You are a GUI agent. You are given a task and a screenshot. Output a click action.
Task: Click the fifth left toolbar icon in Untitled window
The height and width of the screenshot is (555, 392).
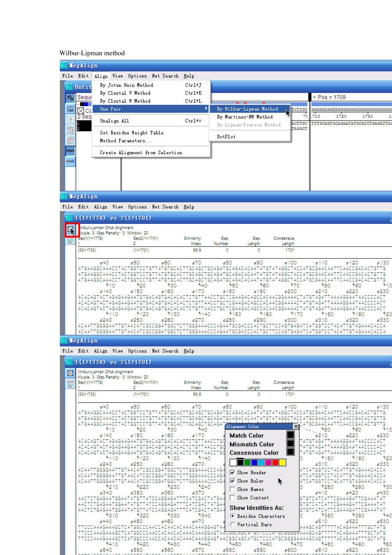(x=70, y=141)
